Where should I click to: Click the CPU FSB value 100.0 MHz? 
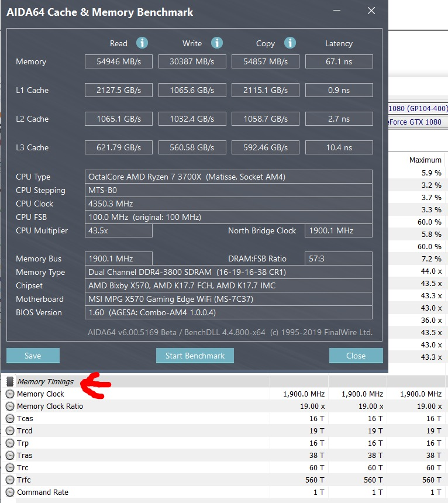pos(229,217)
